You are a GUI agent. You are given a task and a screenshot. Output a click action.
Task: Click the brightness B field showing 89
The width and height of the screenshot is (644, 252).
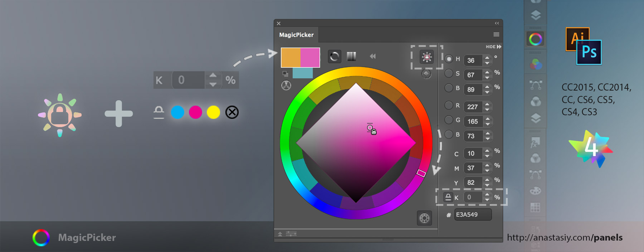click(x=473, y=89)
